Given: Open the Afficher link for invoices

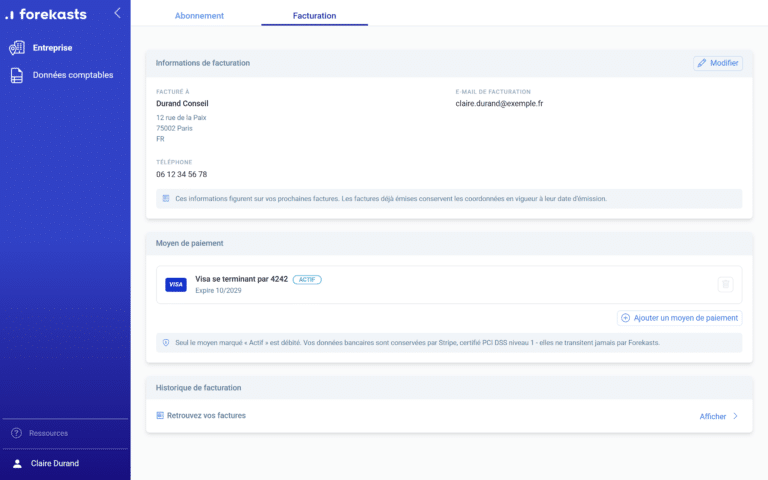Looking at the screenshot, I should tap(713, 416).
